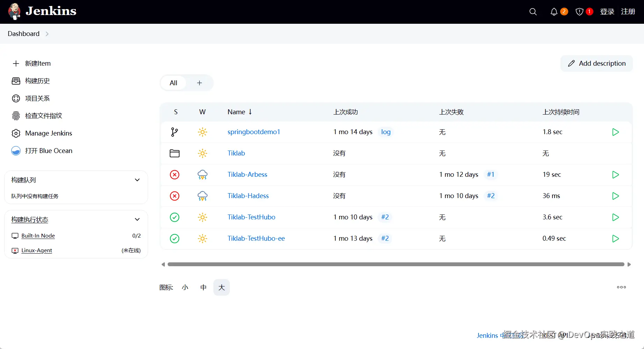Click the Blue Ocean icon
This screenshot has height=349, width=644.
coord(16,151)
